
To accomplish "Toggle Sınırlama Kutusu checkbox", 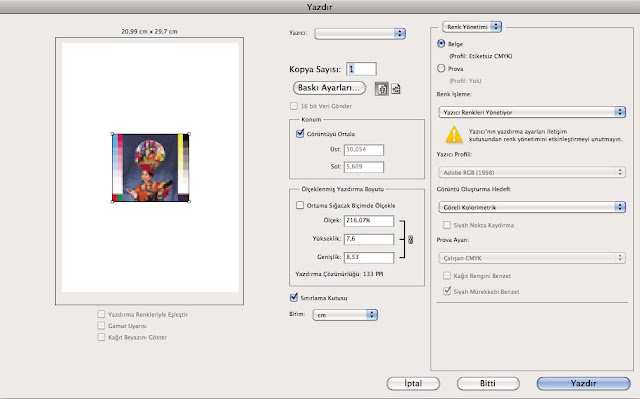I will (x=293, y=297).
